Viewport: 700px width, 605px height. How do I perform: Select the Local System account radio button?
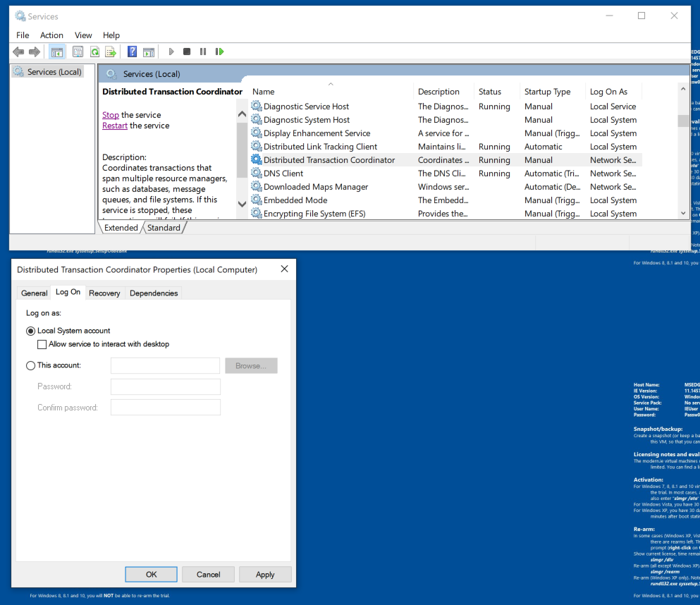pos(30,331)
